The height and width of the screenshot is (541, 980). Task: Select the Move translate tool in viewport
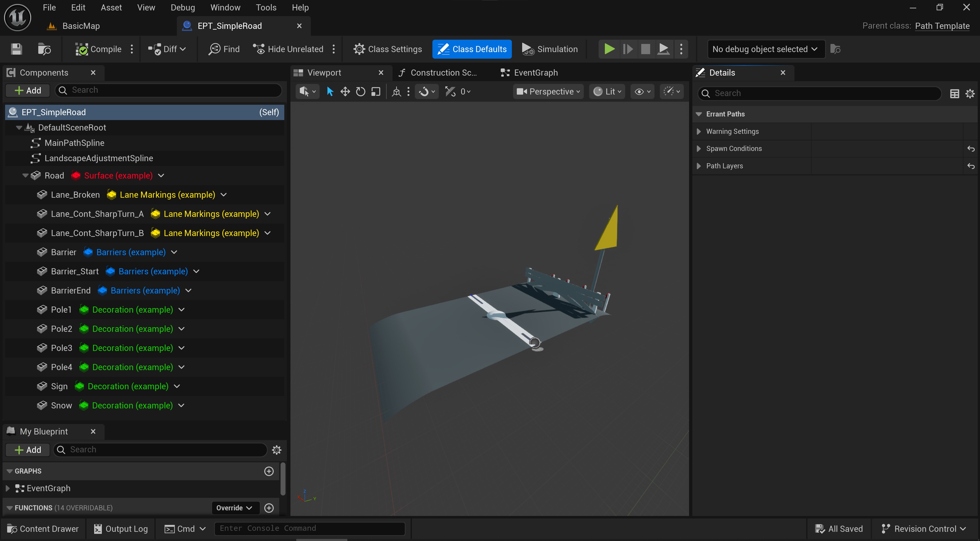tap(345, 91)
